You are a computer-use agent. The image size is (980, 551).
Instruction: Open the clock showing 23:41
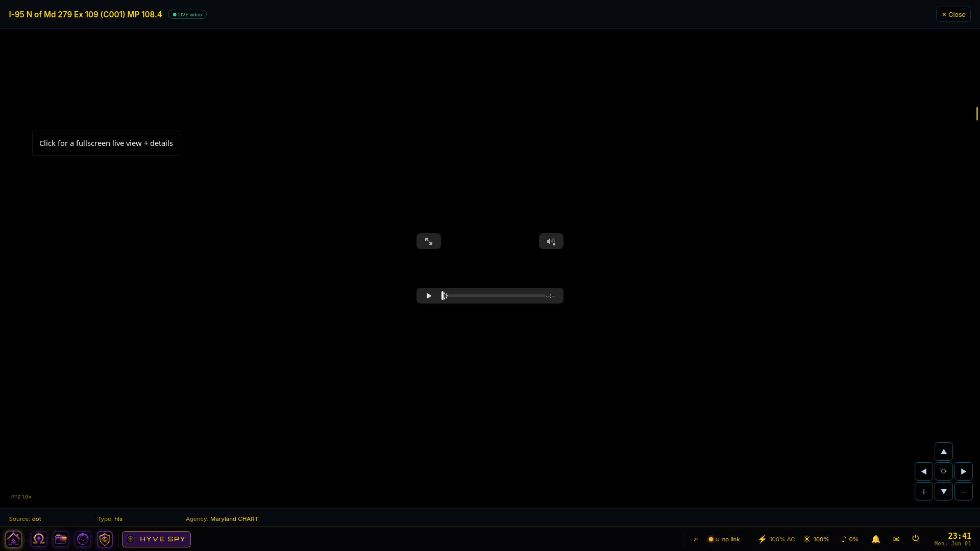(953, 539)
